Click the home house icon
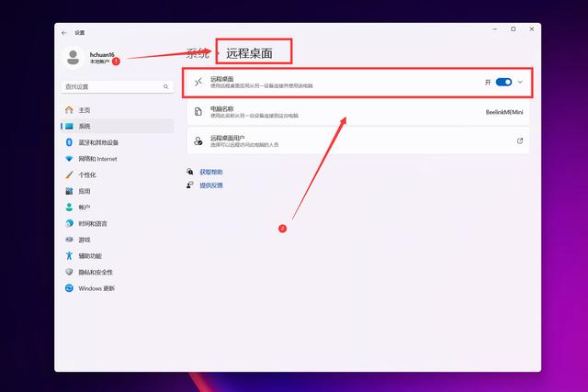Viewport: 588px width, 392px height. pos(69,110)
